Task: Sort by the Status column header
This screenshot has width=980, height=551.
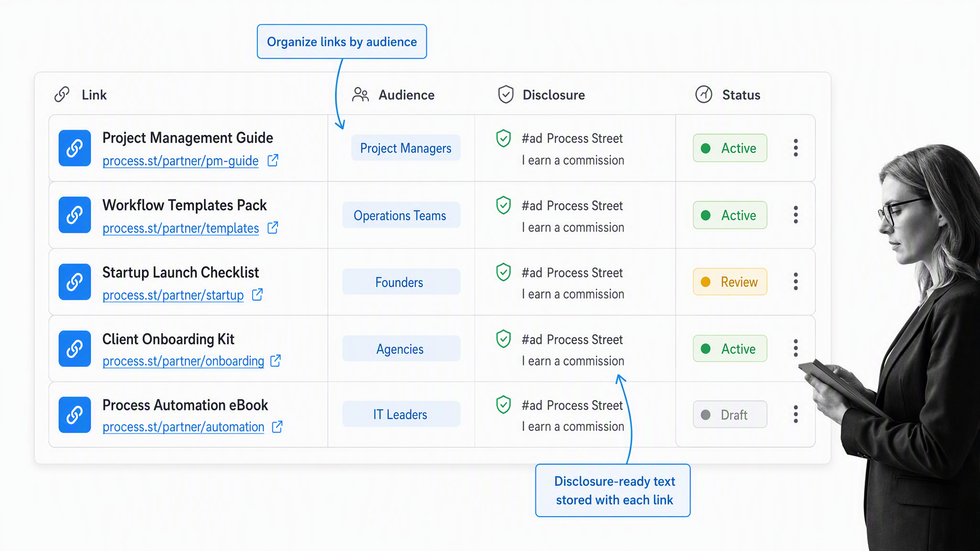Action: coord(741,95)
